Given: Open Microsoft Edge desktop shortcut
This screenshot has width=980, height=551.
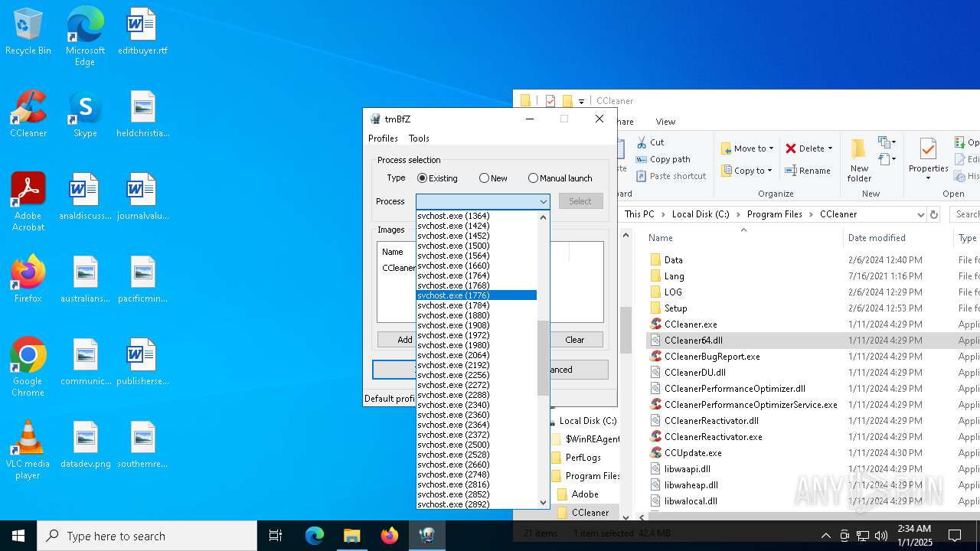Looking at the screenshot, I should click(x=85, y=36).
